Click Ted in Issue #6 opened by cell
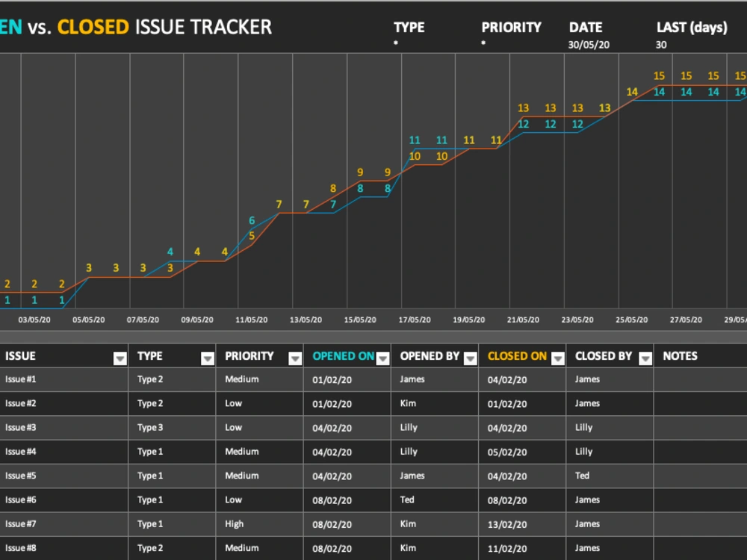 [407, 500]
